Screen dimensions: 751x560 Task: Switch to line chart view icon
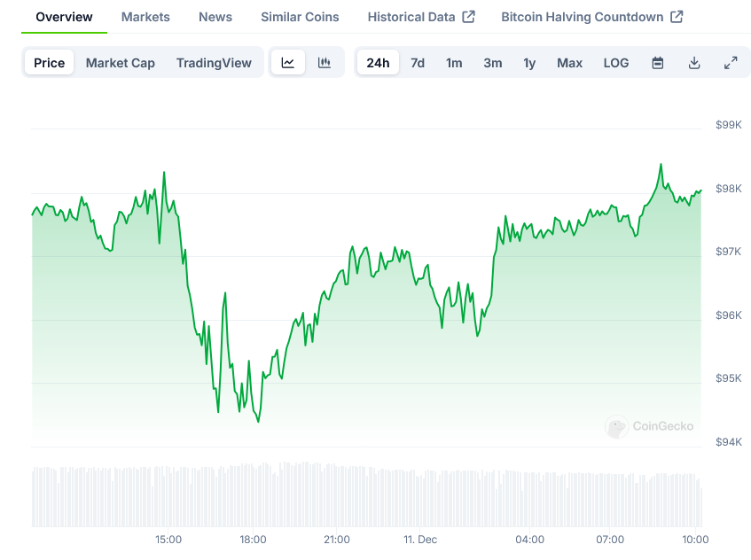(x=288, y=63)
